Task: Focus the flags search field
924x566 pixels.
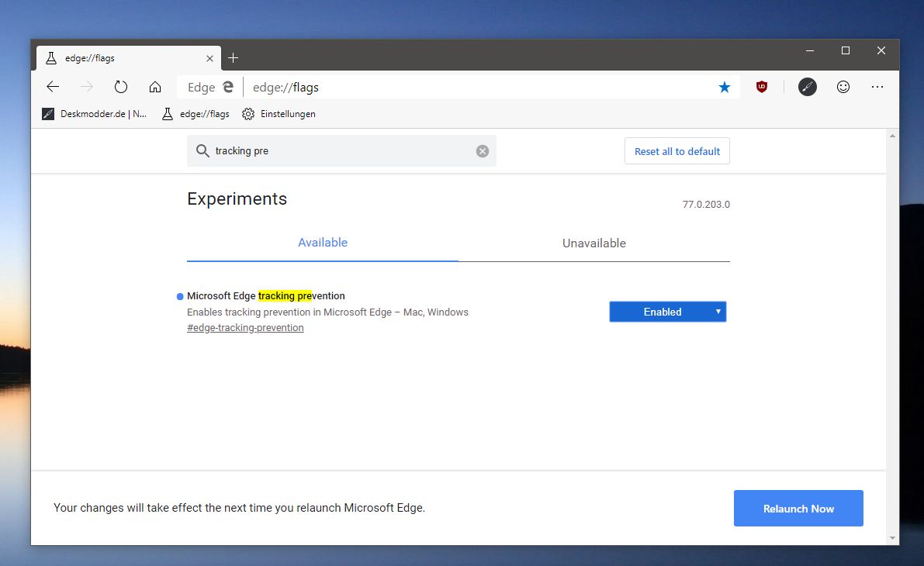Action: (342, 150)
